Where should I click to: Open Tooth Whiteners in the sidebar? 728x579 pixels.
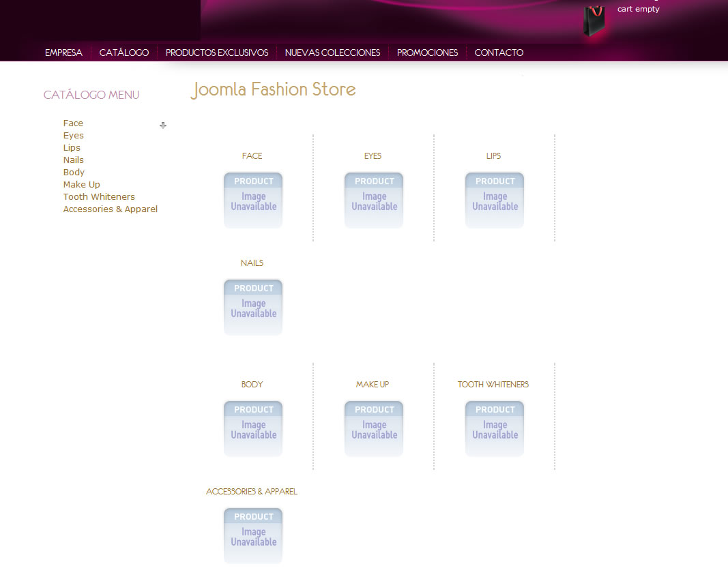pos(99,196)
